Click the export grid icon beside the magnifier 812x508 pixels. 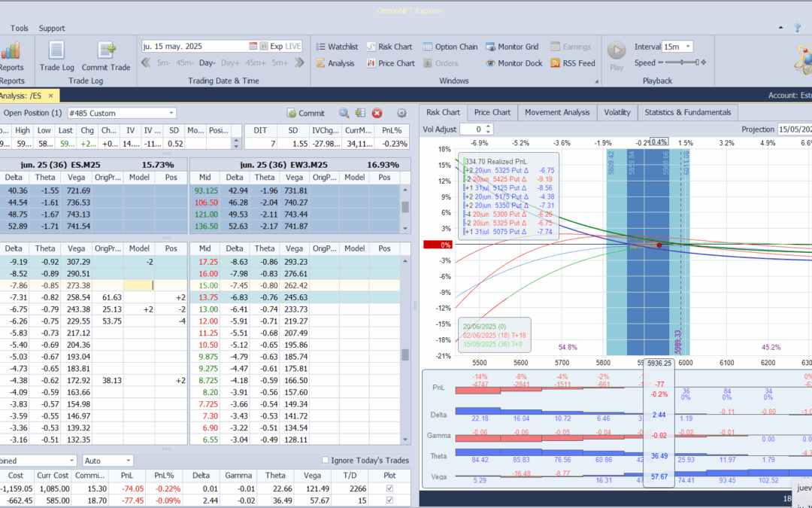coord(360,113)
